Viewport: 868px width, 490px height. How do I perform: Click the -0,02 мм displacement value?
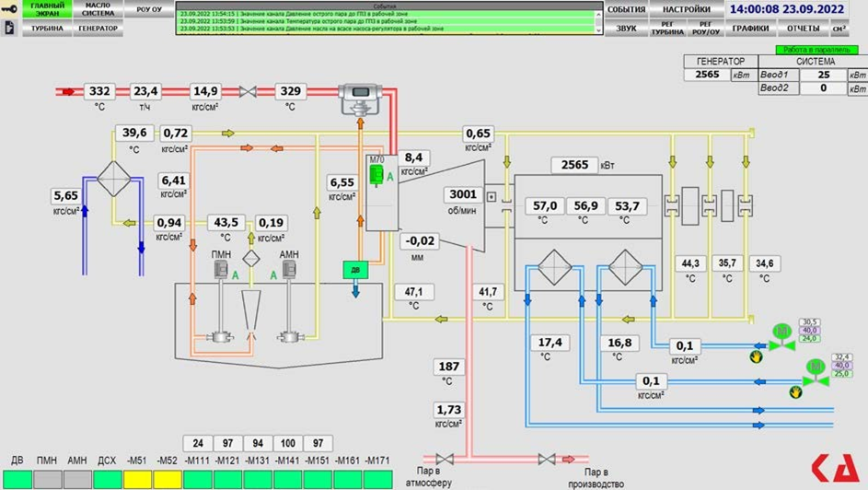click(x=420, y=241)
